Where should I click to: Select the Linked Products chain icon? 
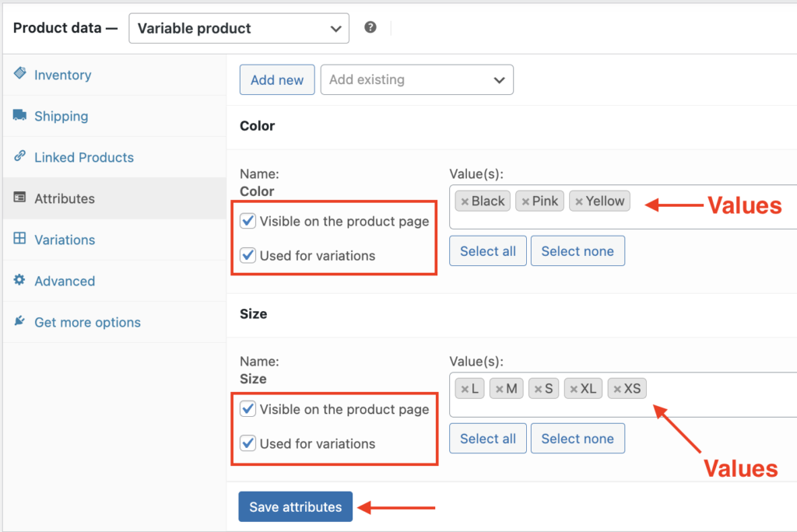(x=20, y=157)
